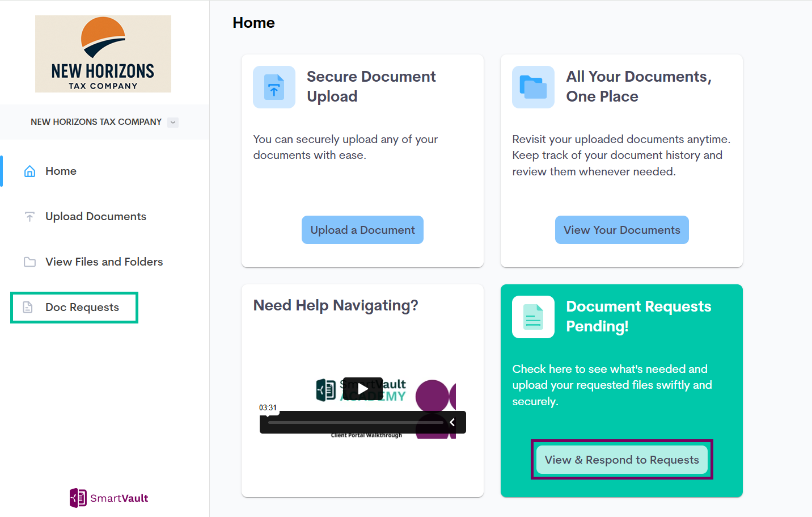This screenshot has width=812, height=517.
Task: Click the green document icon on requests card
Action: pos(533,317)
